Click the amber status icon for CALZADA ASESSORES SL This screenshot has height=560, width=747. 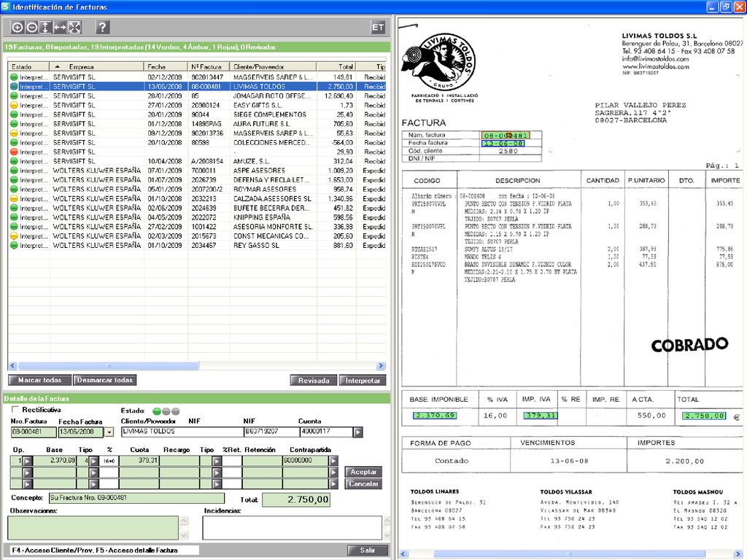coord(14,198)
